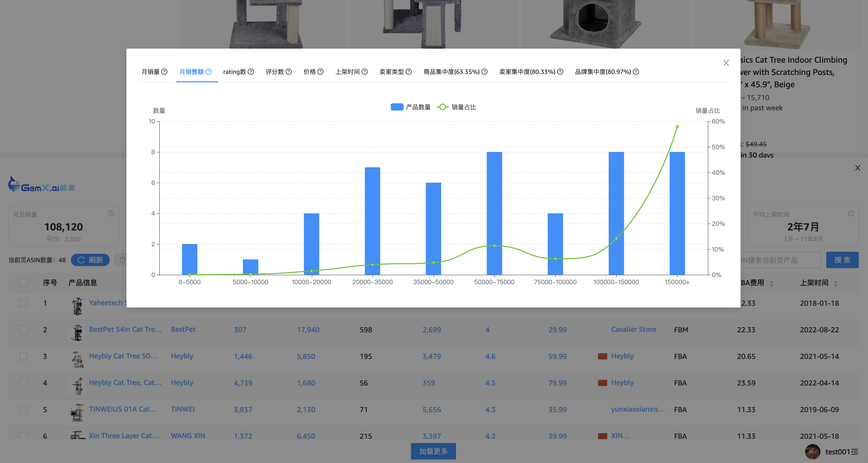Sort by BA费用 column arrows

click(771, 283)
